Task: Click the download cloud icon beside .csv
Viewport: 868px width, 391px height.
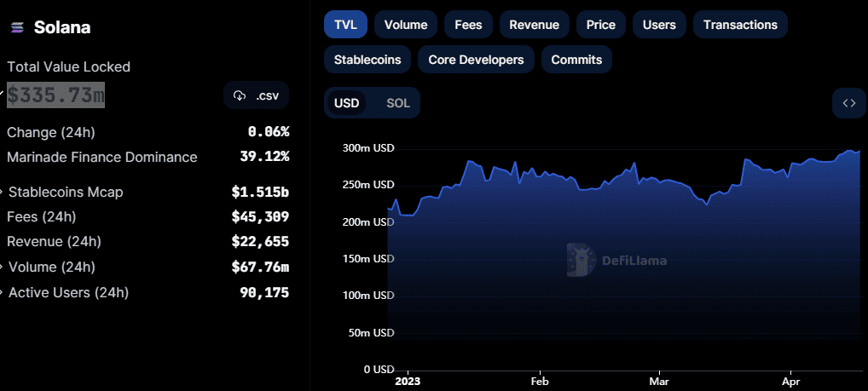Action: pyautogui.click(x=239, y=95)
